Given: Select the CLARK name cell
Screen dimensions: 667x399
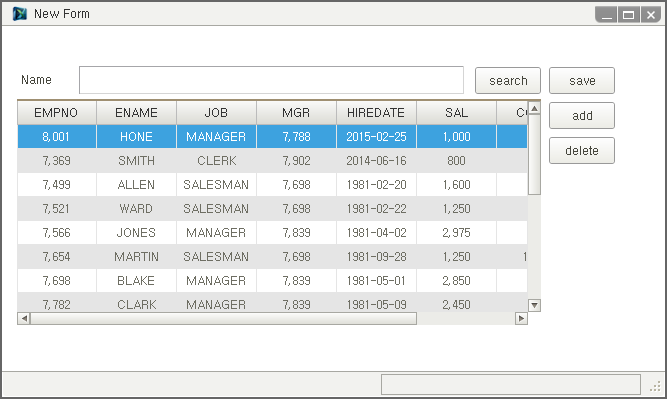Looking at the screenshot, I should point(137,303).
